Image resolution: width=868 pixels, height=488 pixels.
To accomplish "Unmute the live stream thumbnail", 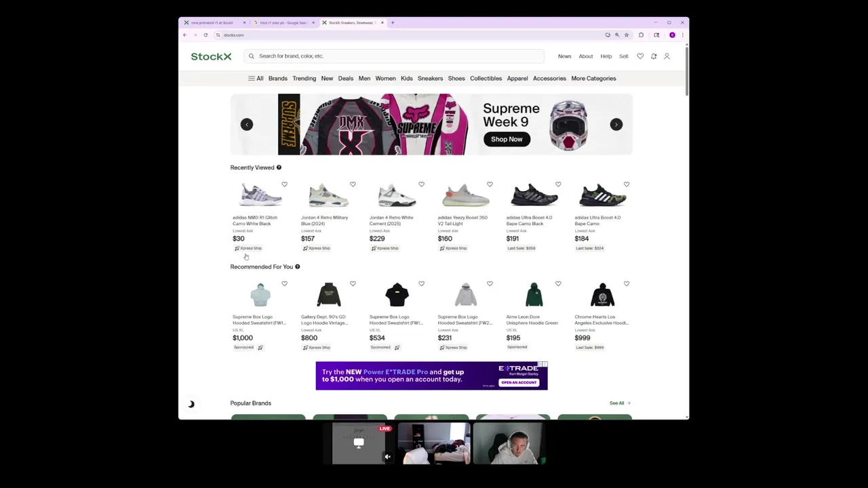I will pos(387,457).
